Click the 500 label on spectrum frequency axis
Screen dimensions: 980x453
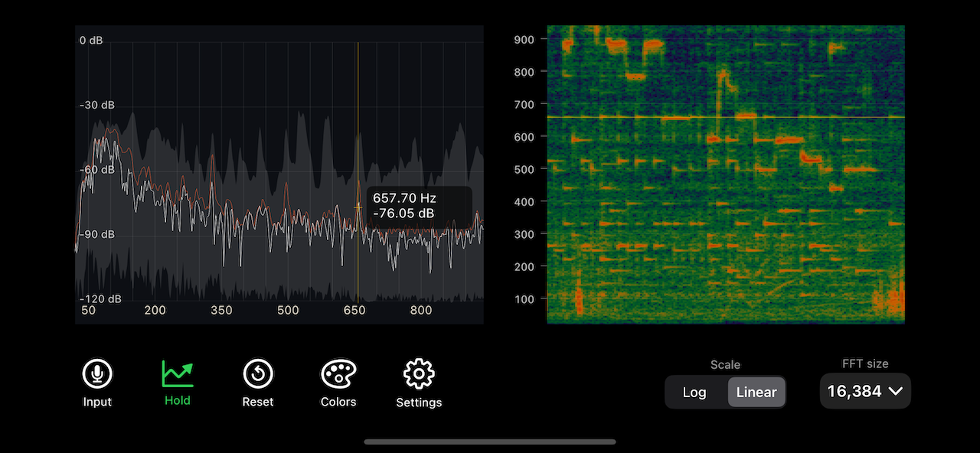[288, 310]
